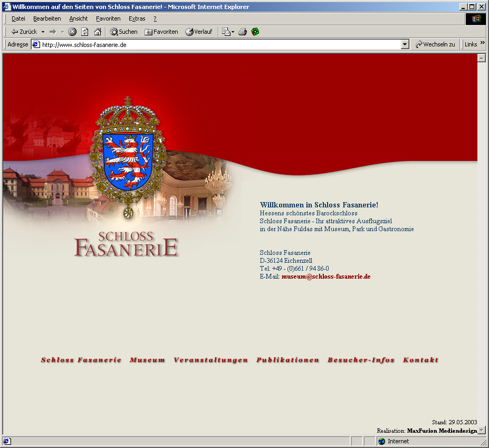Open the Publikationen navigation link
Viewport: 489px width, 448px height.
click(x=288, y=360)
